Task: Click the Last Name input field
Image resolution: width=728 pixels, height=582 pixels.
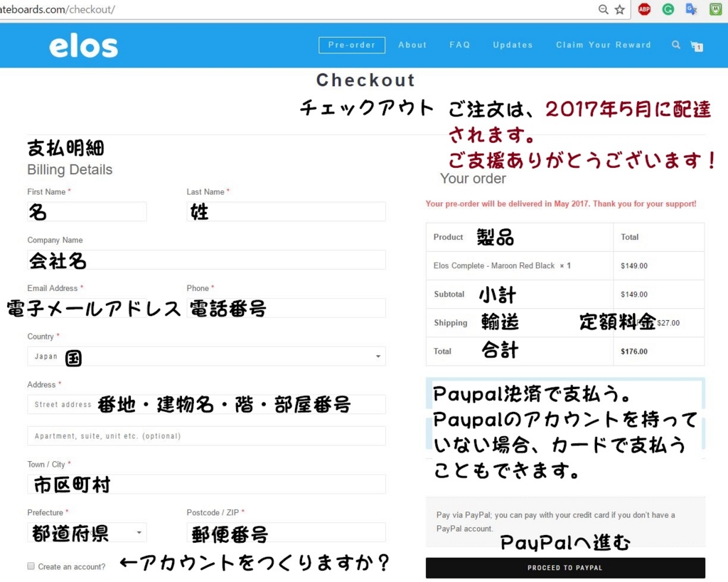Action: (286, 211)
